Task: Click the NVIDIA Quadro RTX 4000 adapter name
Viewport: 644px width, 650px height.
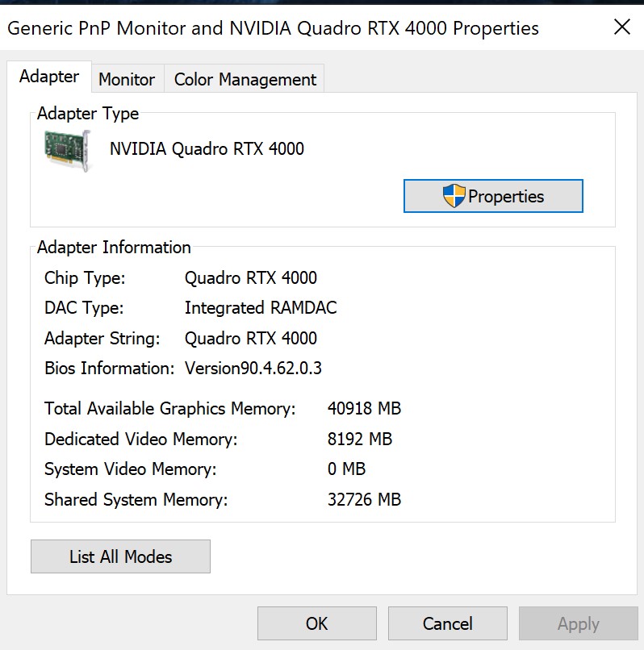Action: coord(207,148)
